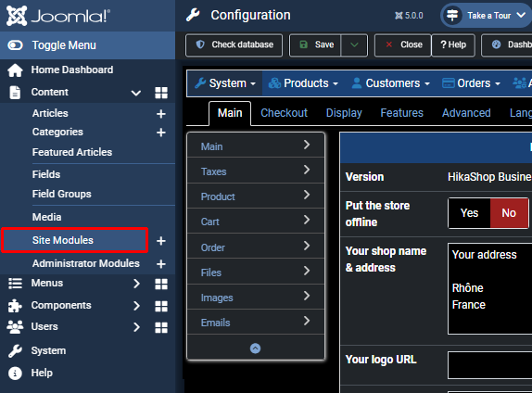
Task: Click the Help info icon
Action: click(15, 374)
